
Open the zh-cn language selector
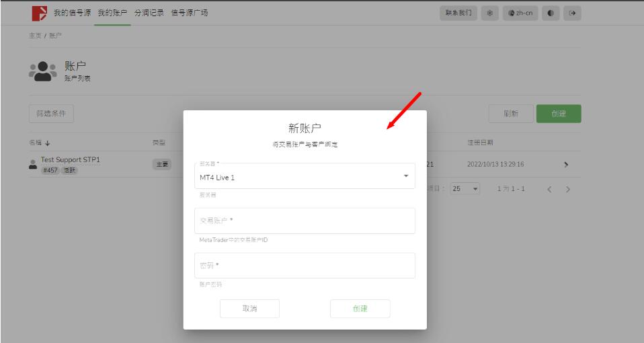point(521,13)
